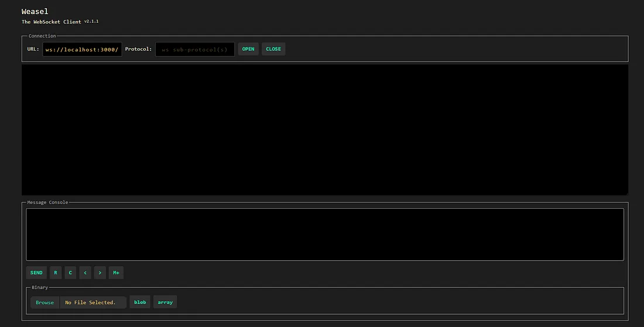Screen dimensions: 644x327
Task: Click the 'No File Selected.' label
Action: pos(90,302)
